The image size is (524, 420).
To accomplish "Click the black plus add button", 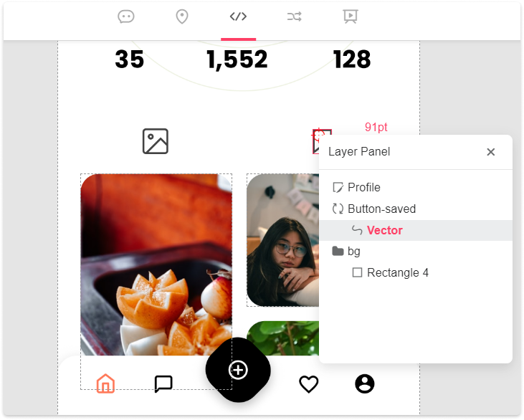I will point(238,370).
